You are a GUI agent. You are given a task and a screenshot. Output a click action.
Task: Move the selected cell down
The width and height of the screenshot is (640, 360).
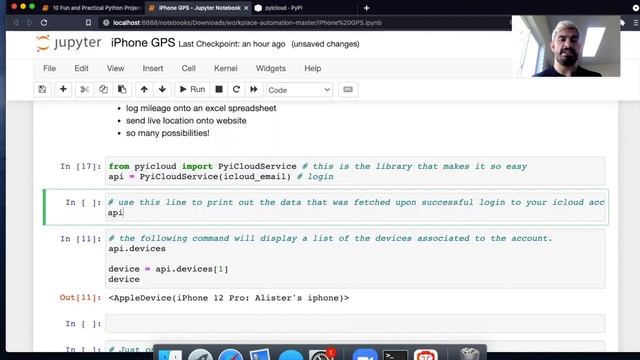pyautogui.click(x=162, y=89)
